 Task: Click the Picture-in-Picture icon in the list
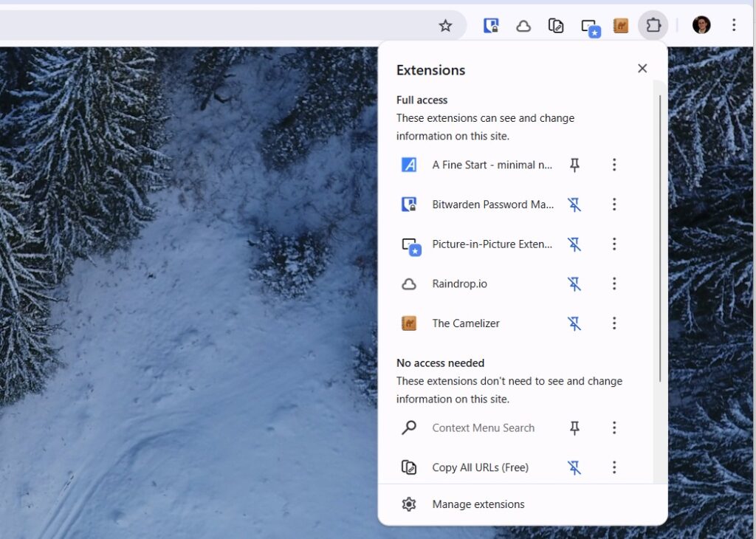click(411, 247)
